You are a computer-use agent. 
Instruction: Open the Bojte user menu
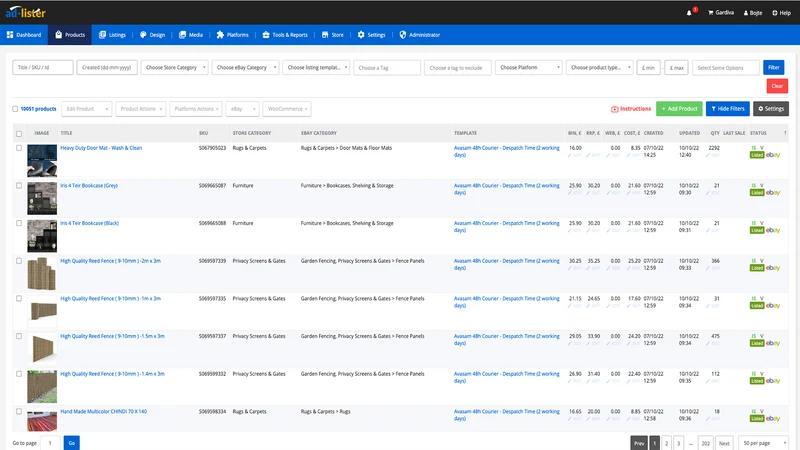click(753, 13)
